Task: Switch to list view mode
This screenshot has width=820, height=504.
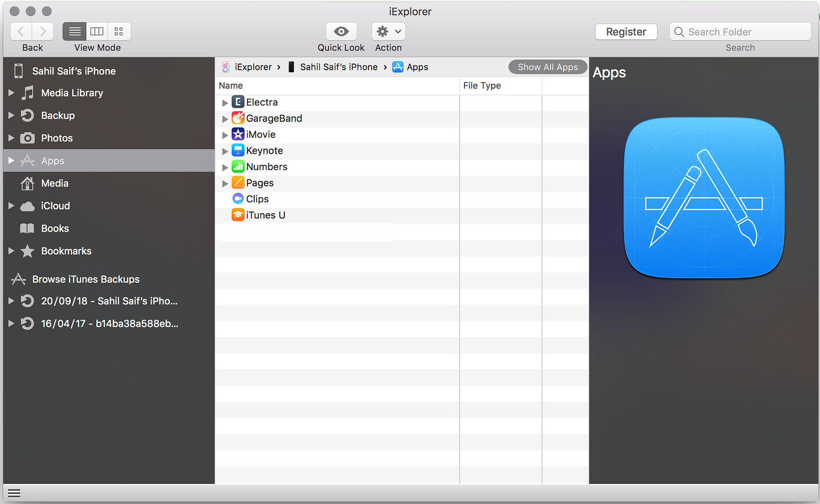Action: pos(74,31)
